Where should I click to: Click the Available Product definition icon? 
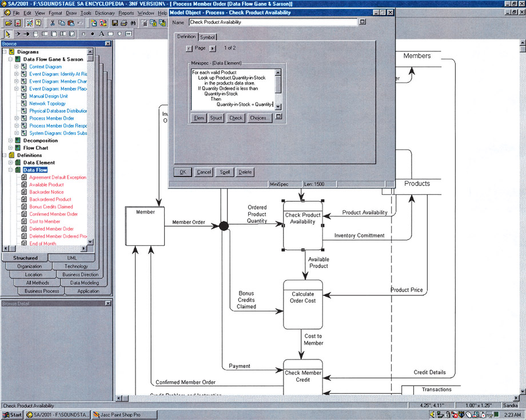point(24,185)
